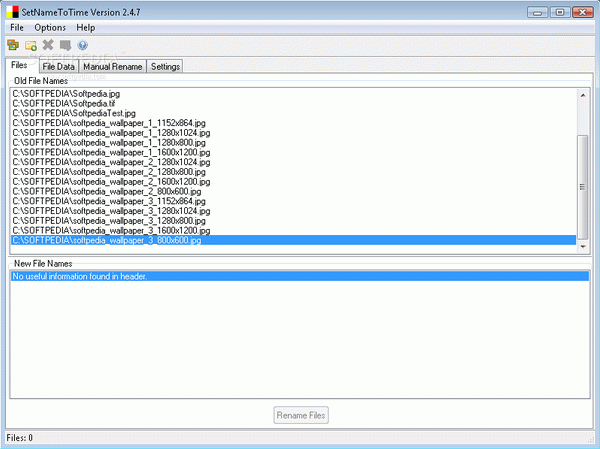Click the add folder icon with green plus
The image size is (600, 449).
31,45
